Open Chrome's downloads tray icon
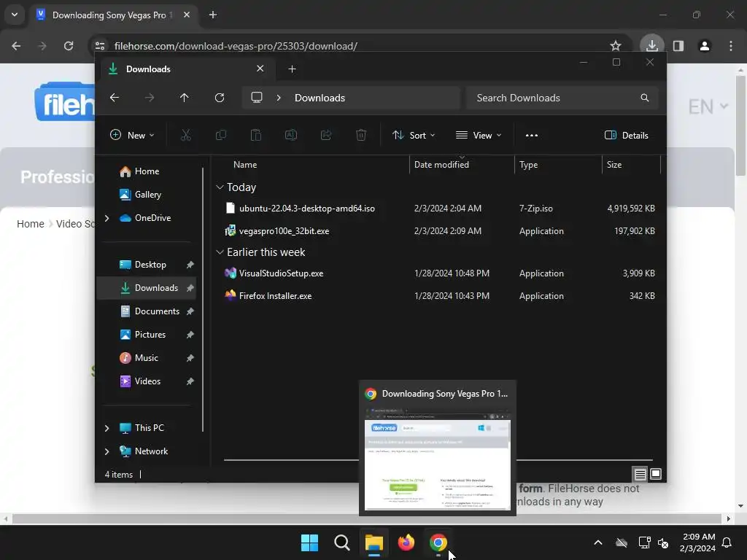The height and width of the screenshot is (560, 747). [x=652, y=46]
